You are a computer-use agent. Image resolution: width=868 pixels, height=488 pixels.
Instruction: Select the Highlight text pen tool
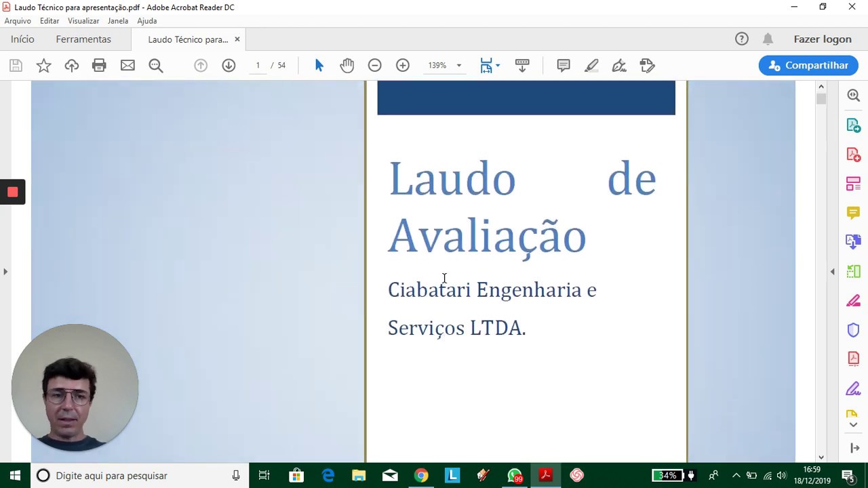pyautogui.click(x=591, y=66)
